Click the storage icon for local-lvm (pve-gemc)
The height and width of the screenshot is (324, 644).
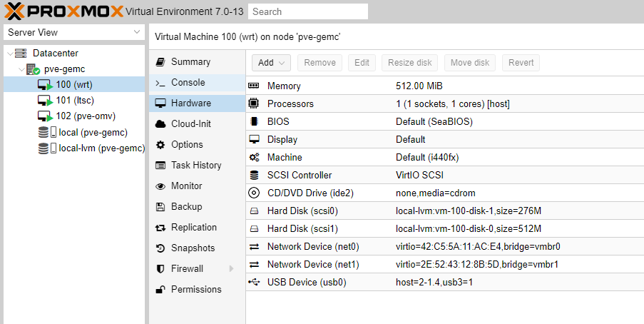[47, 148]
